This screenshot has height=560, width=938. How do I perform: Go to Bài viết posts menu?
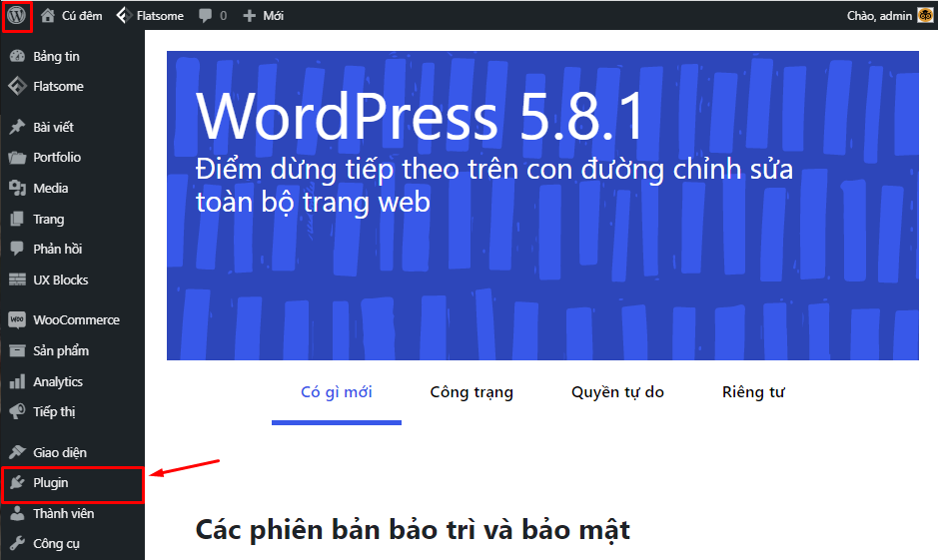tap(53, 127)
